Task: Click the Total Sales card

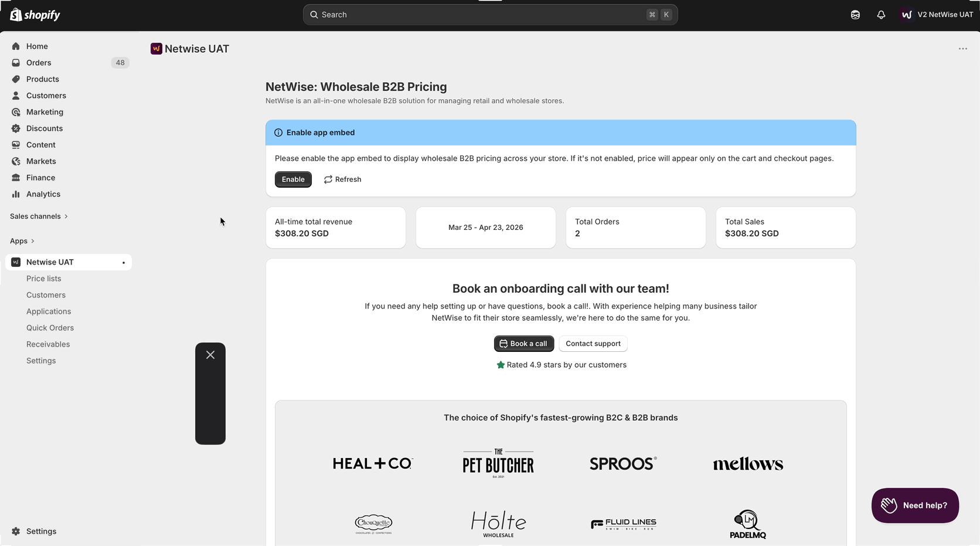Action: click(x=786, y=228)
